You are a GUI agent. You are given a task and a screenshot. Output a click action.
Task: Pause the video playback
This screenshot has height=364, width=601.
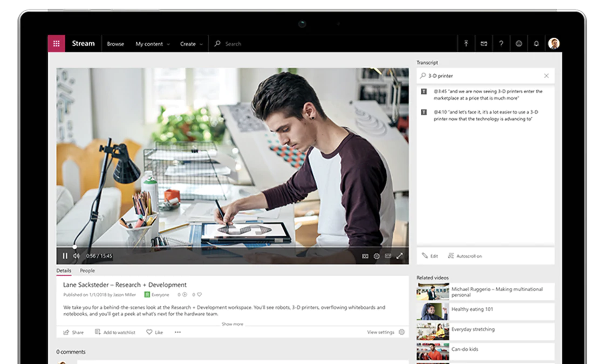click(65, 256)
